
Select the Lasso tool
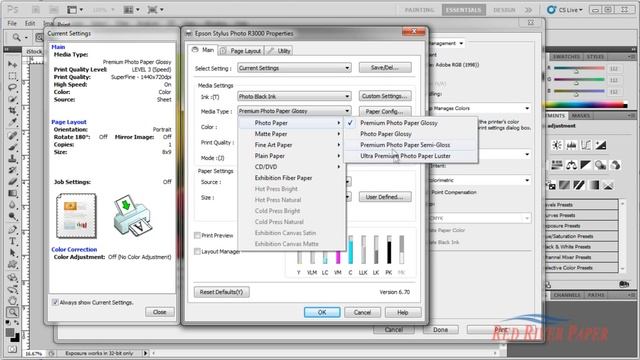(12, 87)
